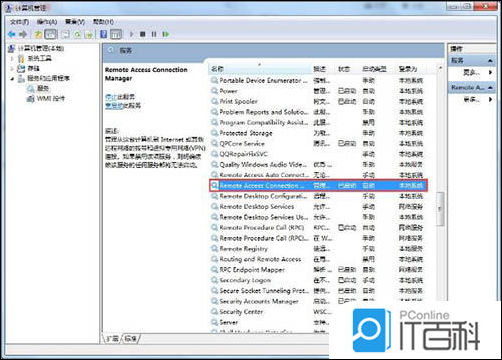This screenshot has height=360, width=502.
Task: Toggle the Show/Hide Action Pane toolbar icon
Action: click(116, 34)
